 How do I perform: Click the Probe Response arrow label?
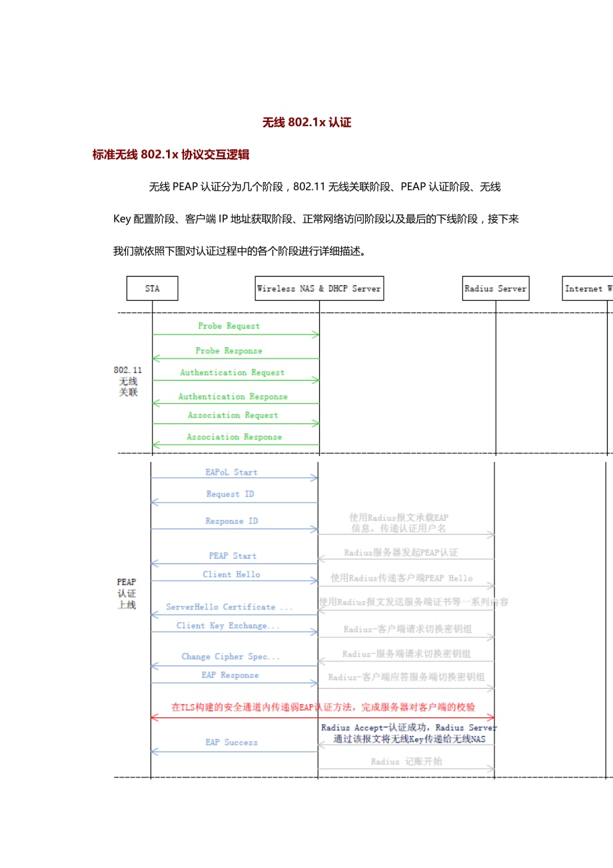(229, 351)
